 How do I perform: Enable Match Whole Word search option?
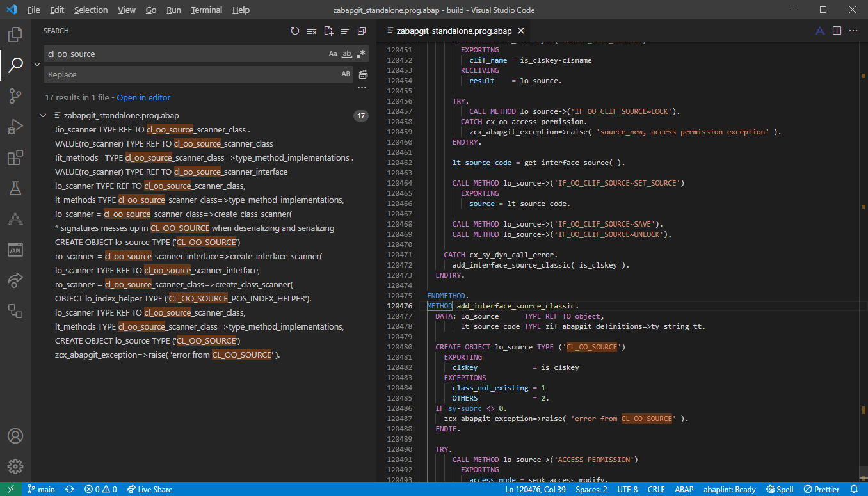(346, 54)
